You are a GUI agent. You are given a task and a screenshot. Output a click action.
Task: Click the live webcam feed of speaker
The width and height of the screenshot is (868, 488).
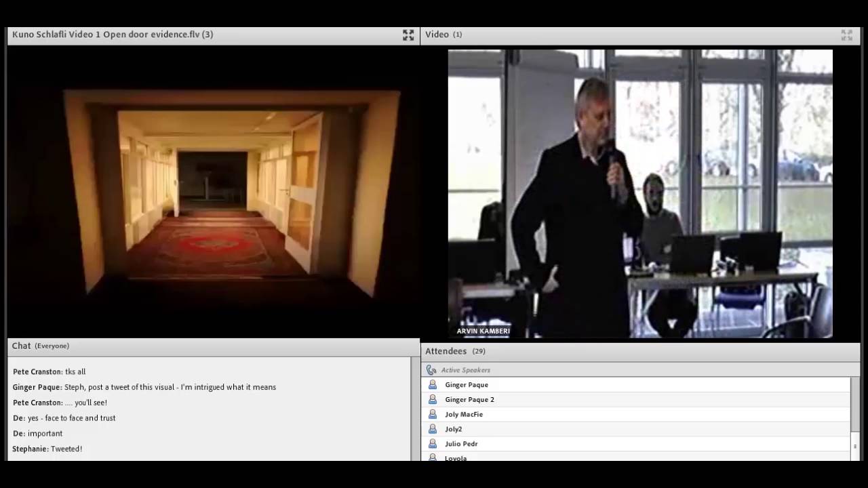pos(640,193)
